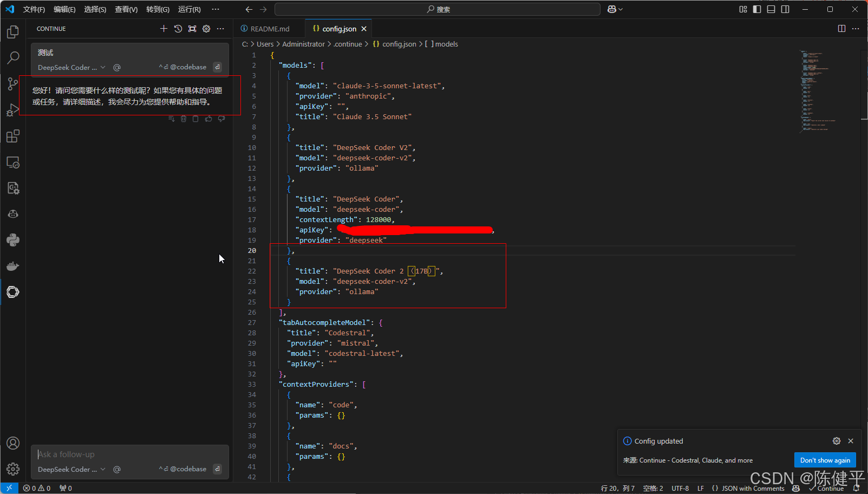Navigate back with the arrow in title bar
Screen dimensions: 868x494
[249, 9]
